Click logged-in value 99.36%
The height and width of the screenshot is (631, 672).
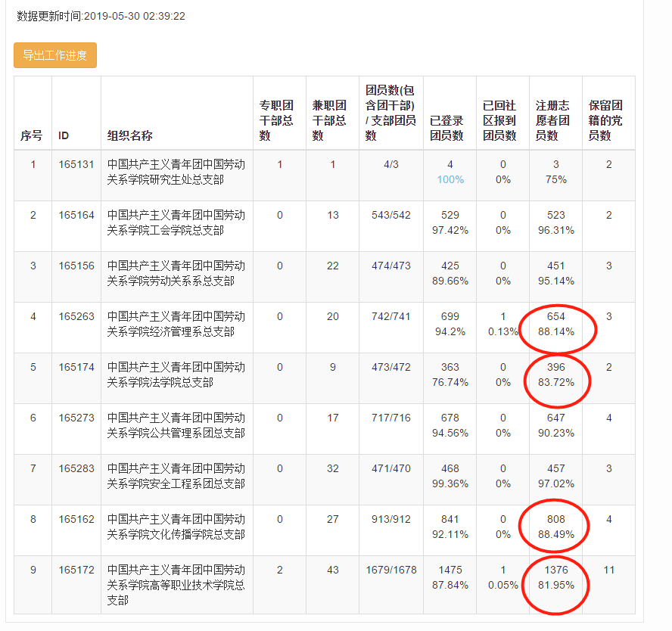point(450,483)
